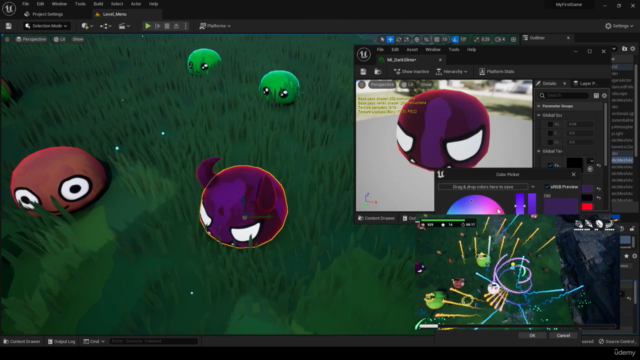Save the MI_DarkSlime asset via floppy icon
The width and height of the screenshot is (640, 360).
363,71
